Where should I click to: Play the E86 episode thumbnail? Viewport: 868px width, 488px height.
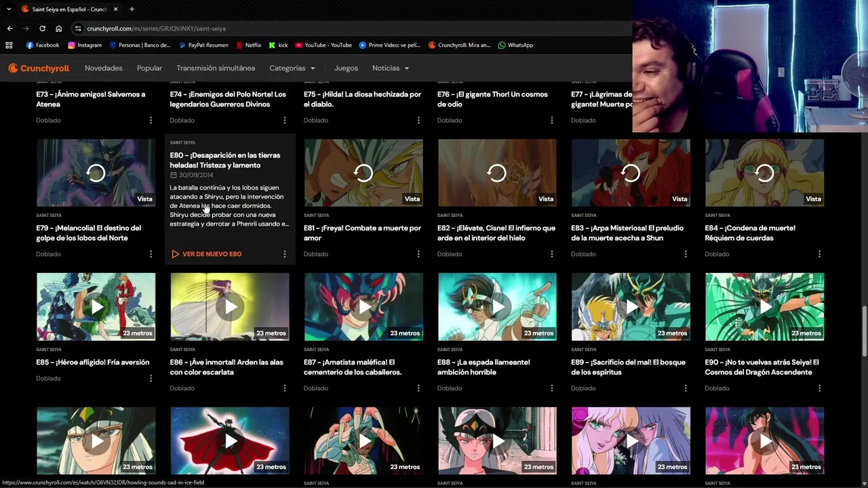[229, 306]
